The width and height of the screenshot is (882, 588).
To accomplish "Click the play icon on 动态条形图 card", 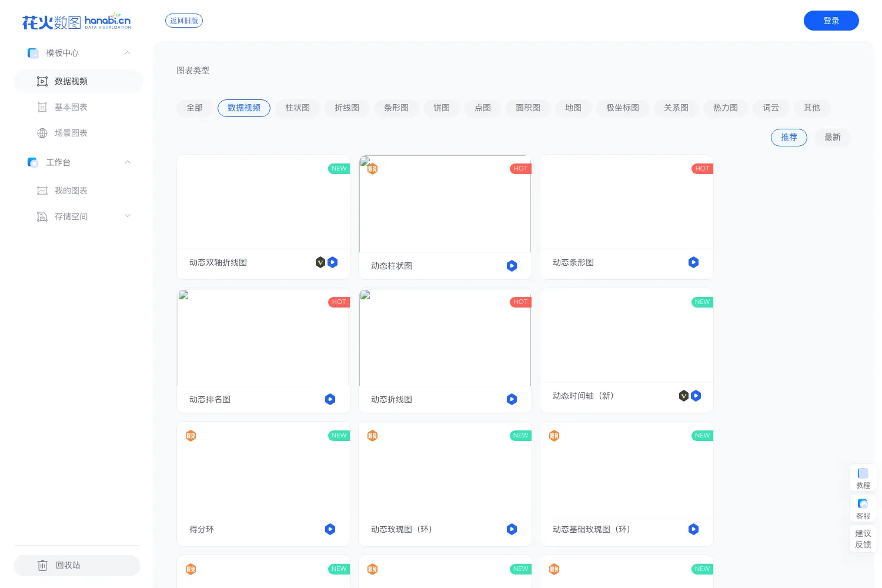I will click(693, 262).
